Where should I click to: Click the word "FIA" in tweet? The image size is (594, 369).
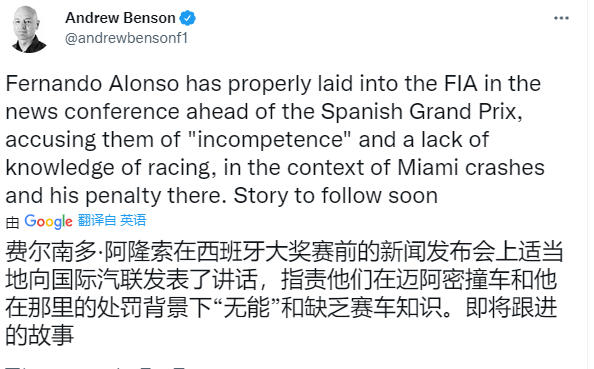tap(460, 84)
